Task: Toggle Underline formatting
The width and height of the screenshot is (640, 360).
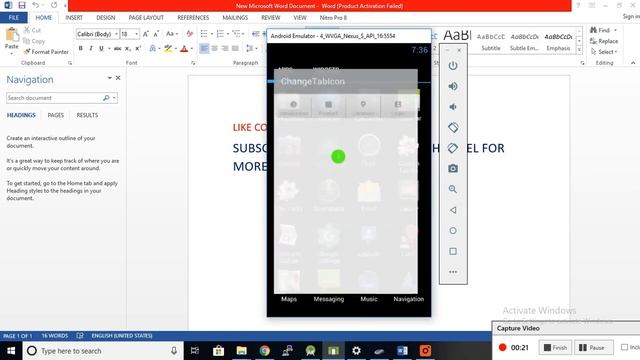Action: click(x=101, y=49)
